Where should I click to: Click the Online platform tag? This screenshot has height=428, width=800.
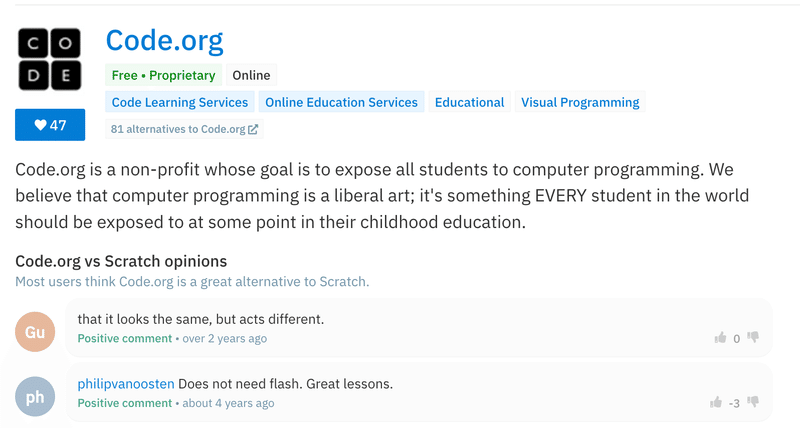251,75
